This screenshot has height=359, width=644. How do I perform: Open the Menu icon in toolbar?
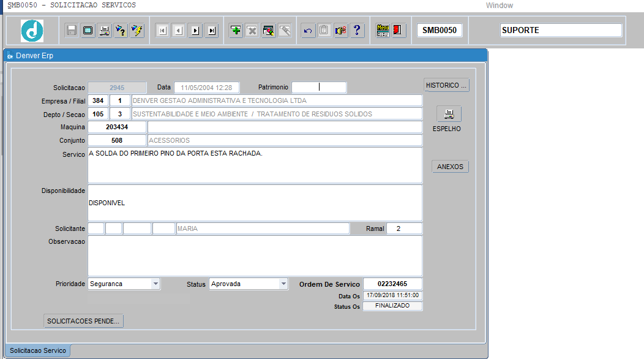click(383, 31)
